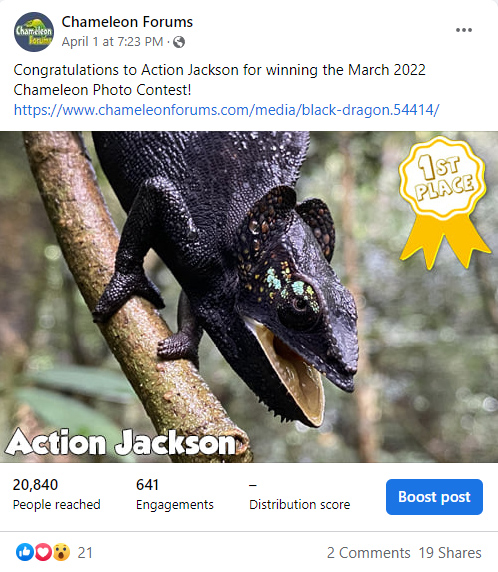View the 2 Comments on the post
The width and height of the screenshot is (498, 572).
click(x=368, y=553)
